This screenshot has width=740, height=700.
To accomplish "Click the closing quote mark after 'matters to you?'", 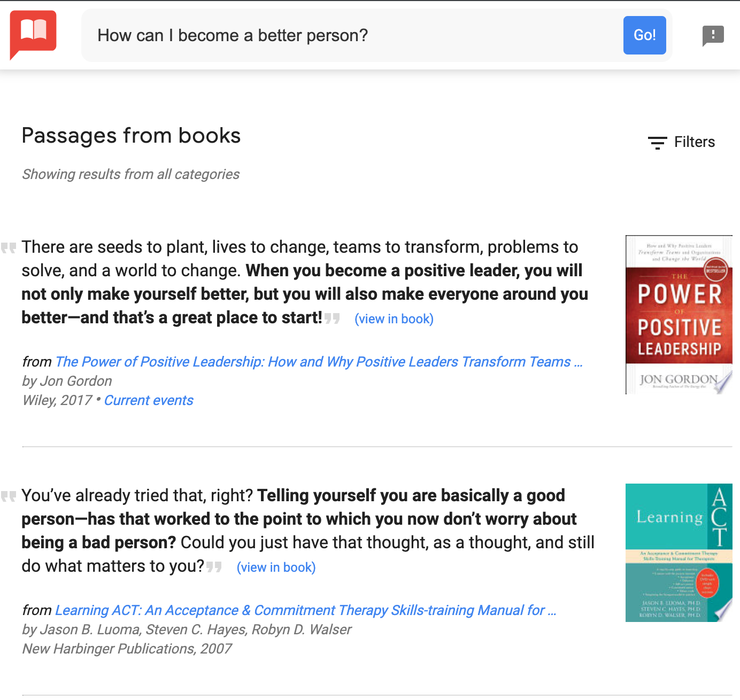I will (214, 567).
